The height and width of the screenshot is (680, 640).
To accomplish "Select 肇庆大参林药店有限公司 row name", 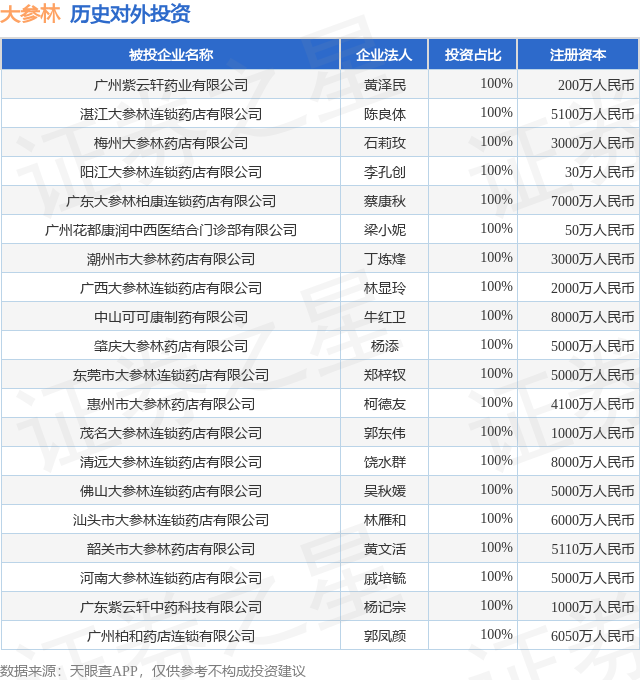I will click(171, 346).
